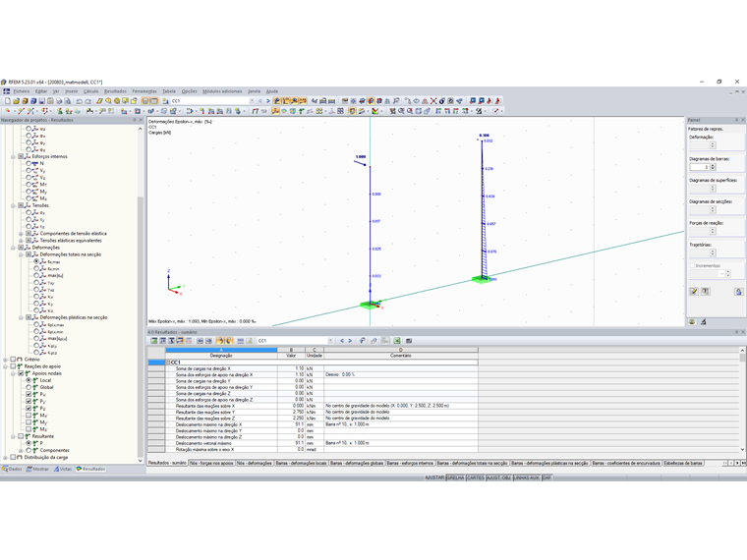Image resolution: width=747 pixels, height=560 pixels.
Task: Select the 'Deslocamento vetorial máximo' row
Action: coord(313,443)
